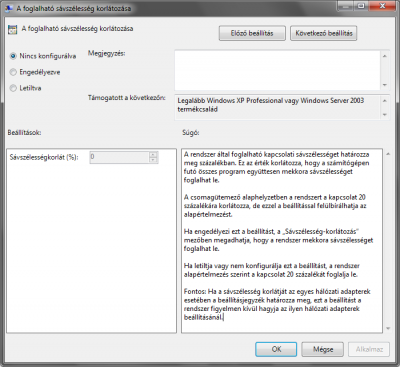This screenshot has width=400, height=367.
Task: Click scroll down arrow of Megjegyzés box
Action: [x=385, y=85]
